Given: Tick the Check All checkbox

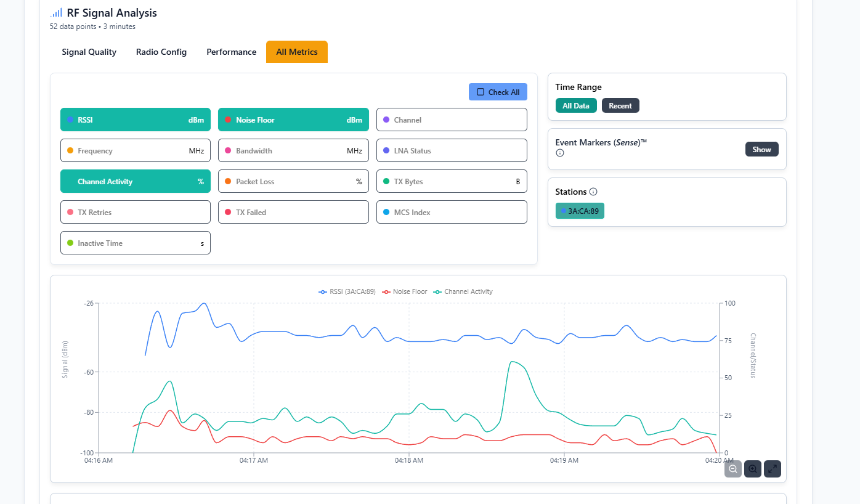Looking at the screenshot, I should tap(481, 92).
